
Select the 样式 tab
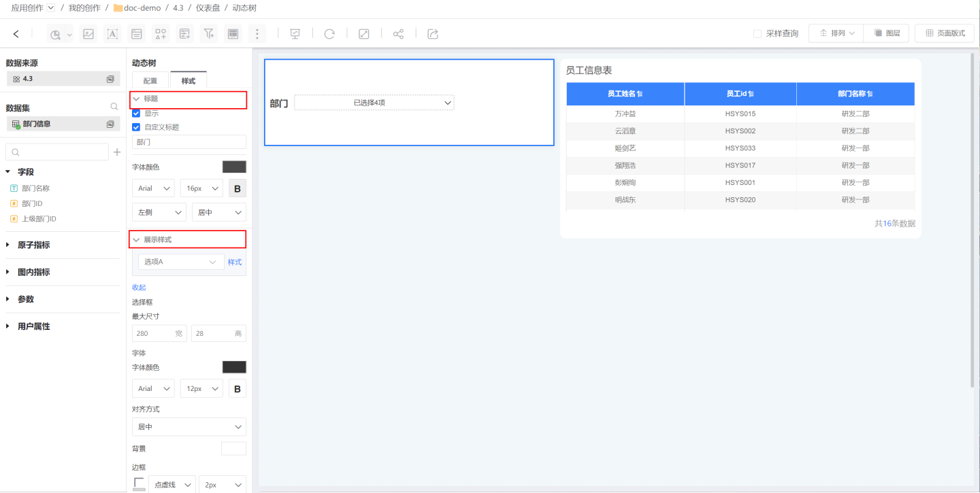[188, 81]
